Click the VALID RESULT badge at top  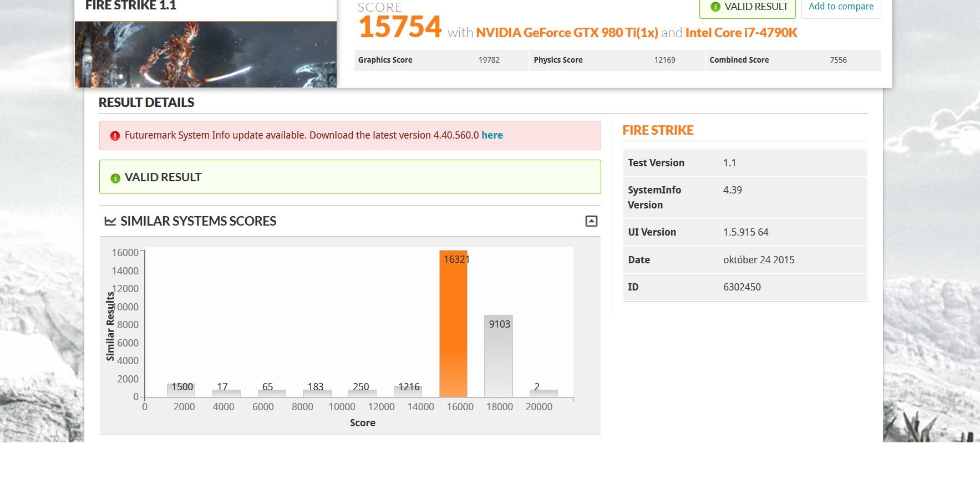pos(748,7)
